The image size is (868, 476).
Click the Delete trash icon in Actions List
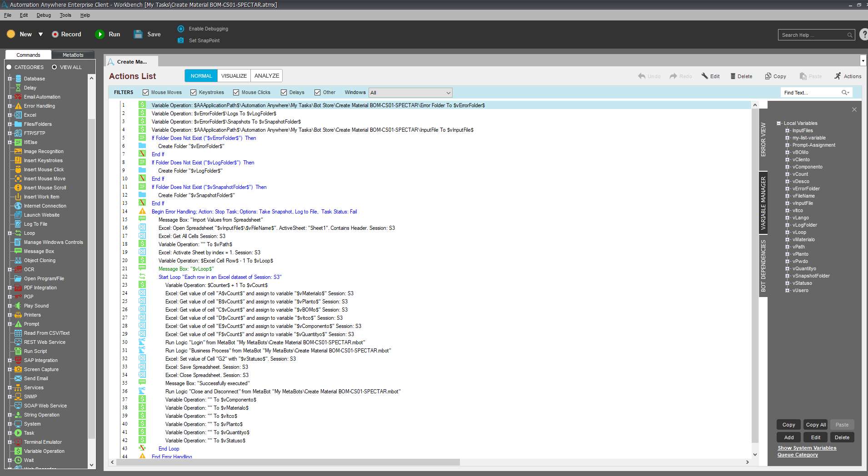[x=733, y=76]
